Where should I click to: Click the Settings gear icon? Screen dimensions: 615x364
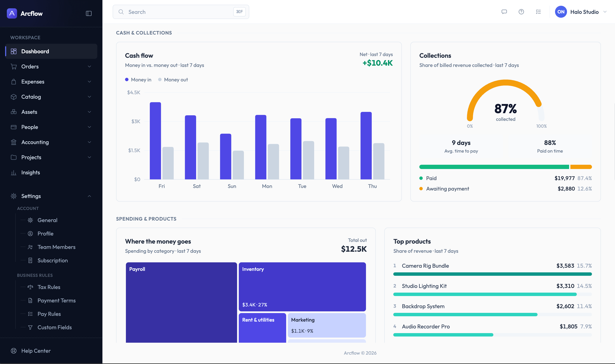point(14,196)
